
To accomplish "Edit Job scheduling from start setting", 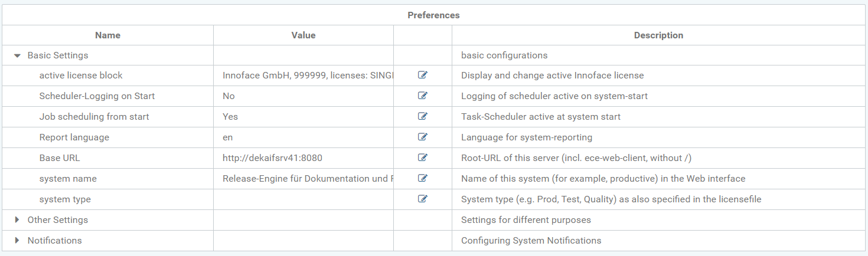I will [422, 116].
